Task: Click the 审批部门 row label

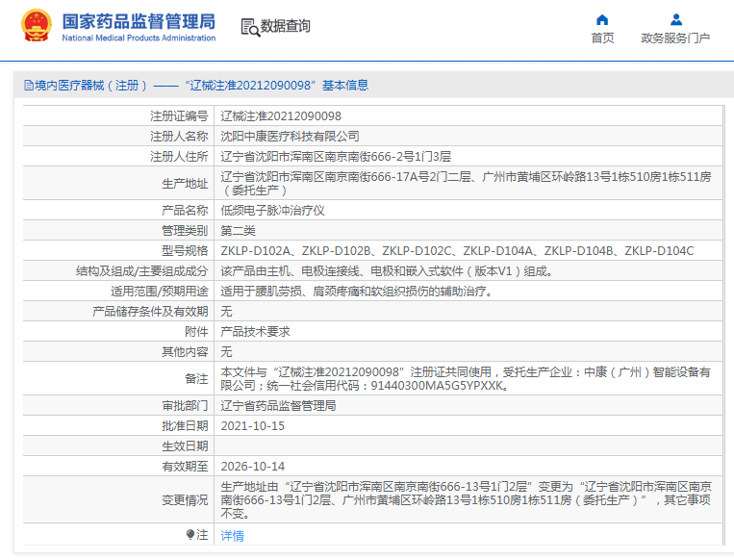Action: click(185, 405)
